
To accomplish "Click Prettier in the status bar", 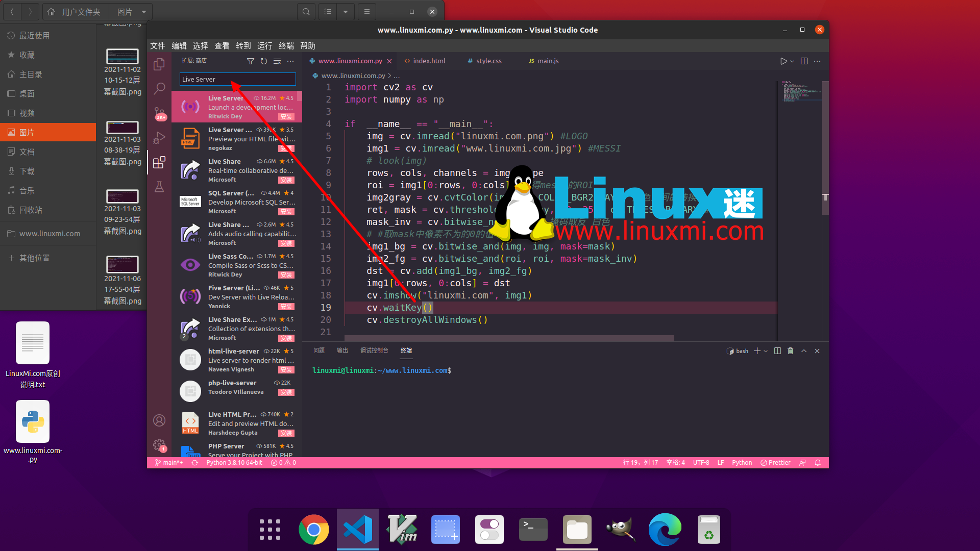I will tap(775, 463).
